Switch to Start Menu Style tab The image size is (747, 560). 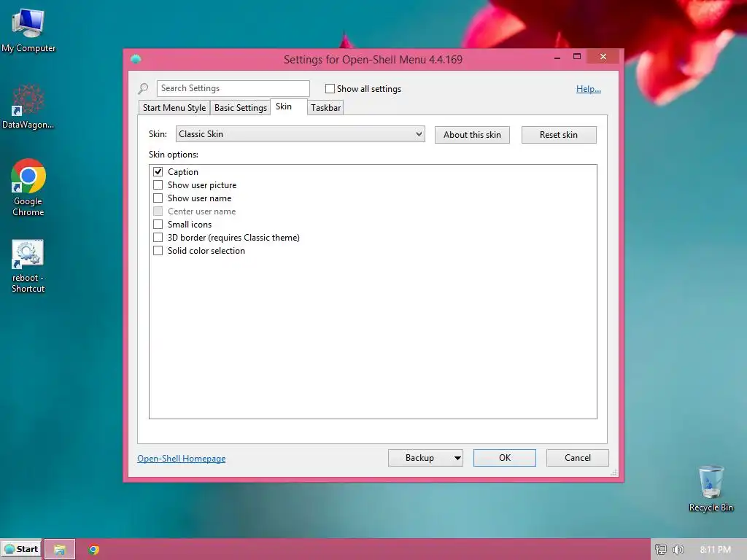[x=174, y=108]
